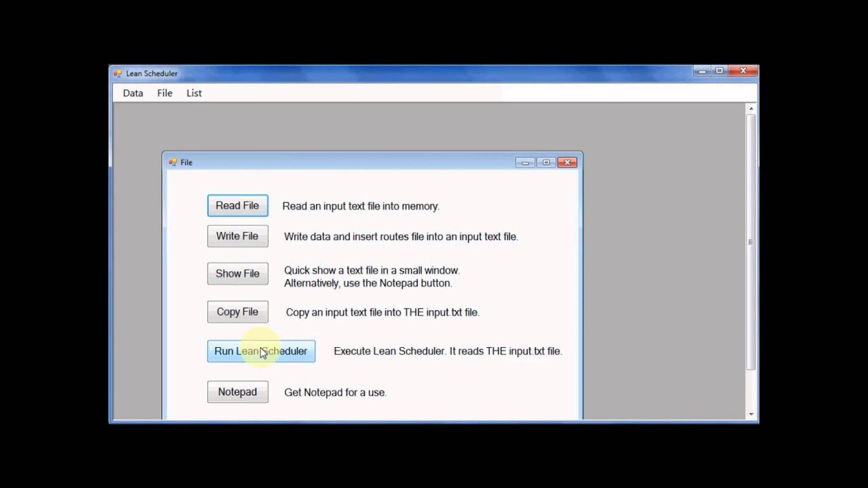Image resolution: width=868 pixels, height=488 pixels.
Task: Minimize the File child window
Action: point(525,162)
